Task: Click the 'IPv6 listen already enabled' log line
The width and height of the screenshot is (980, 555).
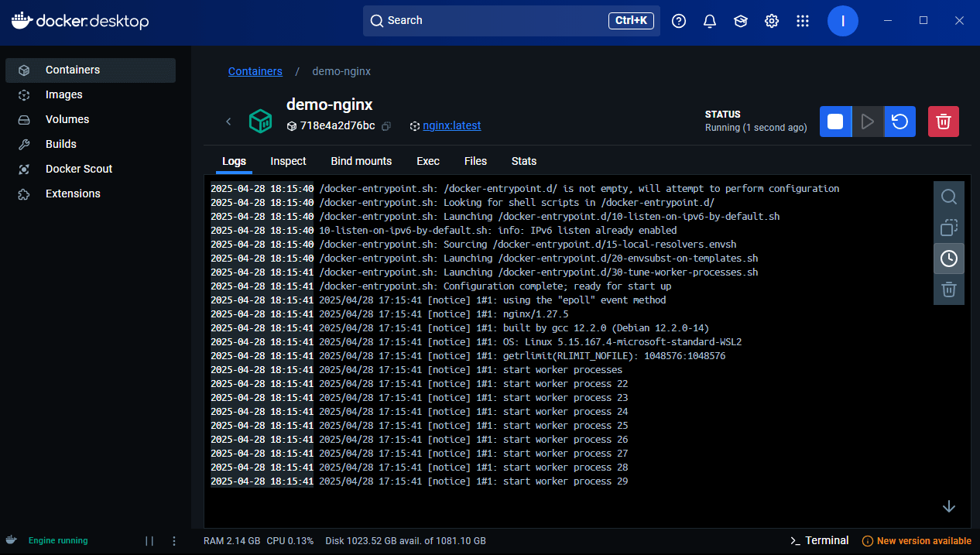Action: point(444,231)
